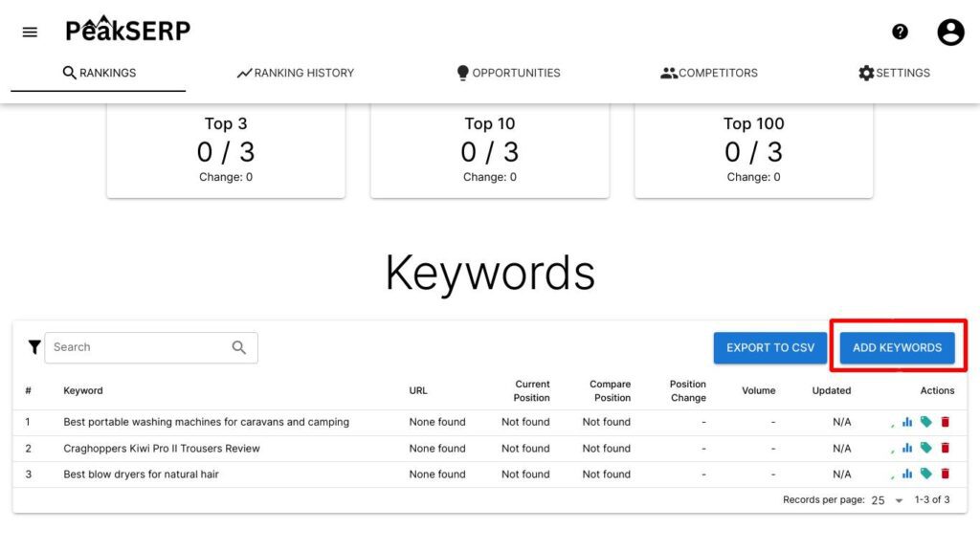Screen dimensions: 980x551
Task: Sort by the Current Position column header
Action: tap(531, 391)
